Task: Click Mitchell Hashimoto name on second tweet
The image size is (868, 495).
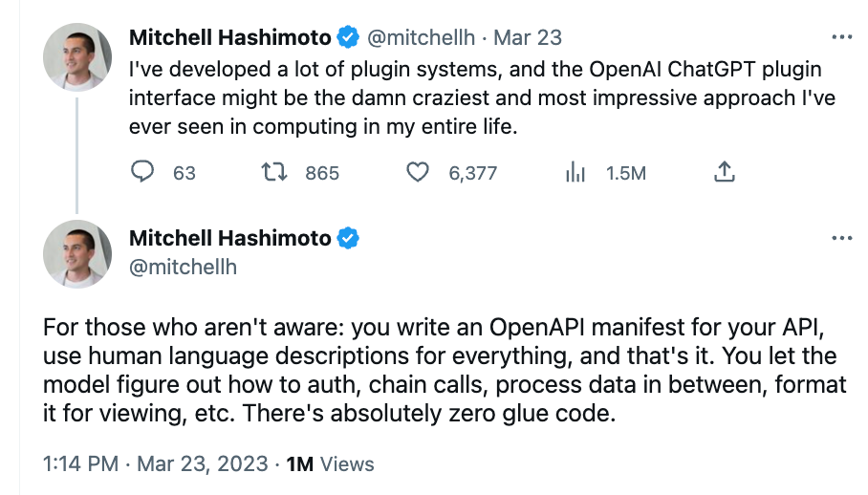Action: 229,238
